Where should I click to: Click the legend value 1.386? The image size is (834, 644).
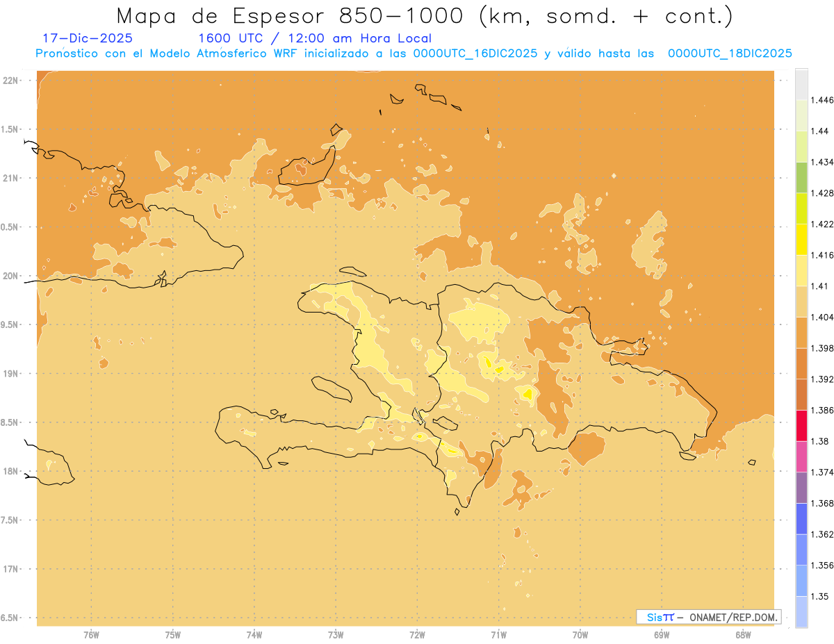(x=823, y=410)
